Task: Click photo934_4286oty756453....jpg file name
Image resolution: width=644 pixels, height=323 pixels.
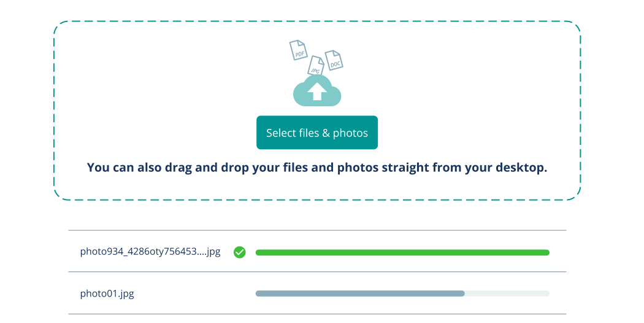Action: [150, 251]
